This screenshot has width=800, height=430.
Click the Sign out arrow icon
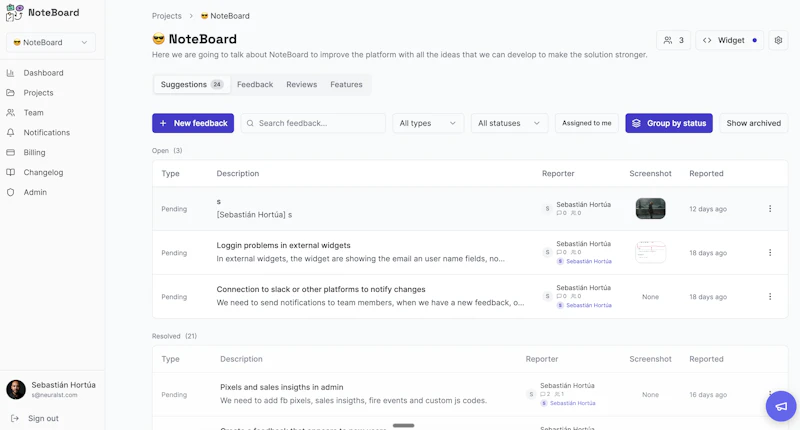click(15, 418)
